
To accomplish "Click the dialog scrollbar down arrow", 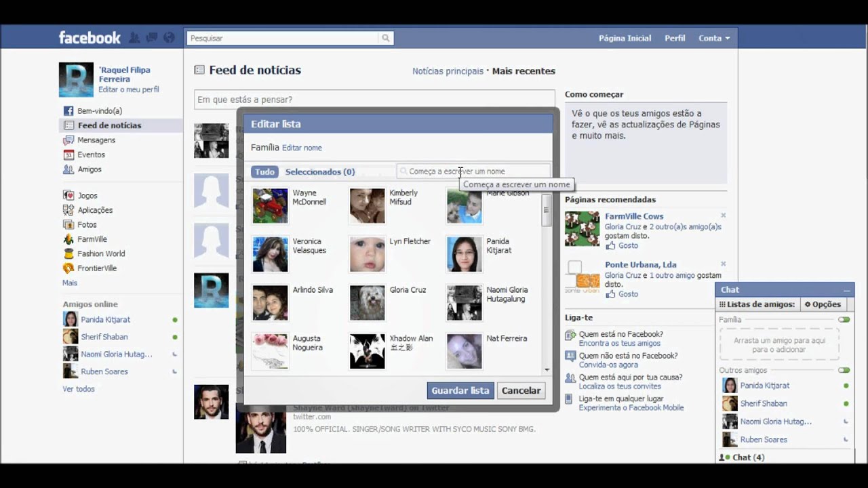I will [x=547, y=370].
